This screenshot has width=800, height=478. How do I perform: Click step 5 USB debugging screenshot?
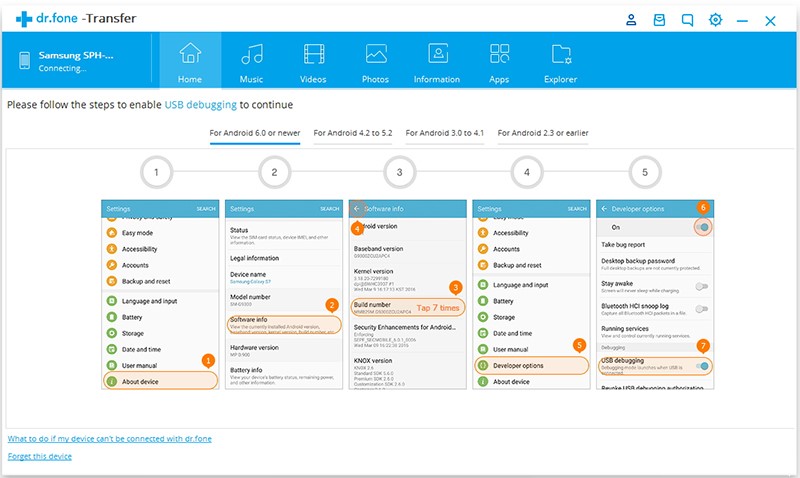[x=655, y=294]
